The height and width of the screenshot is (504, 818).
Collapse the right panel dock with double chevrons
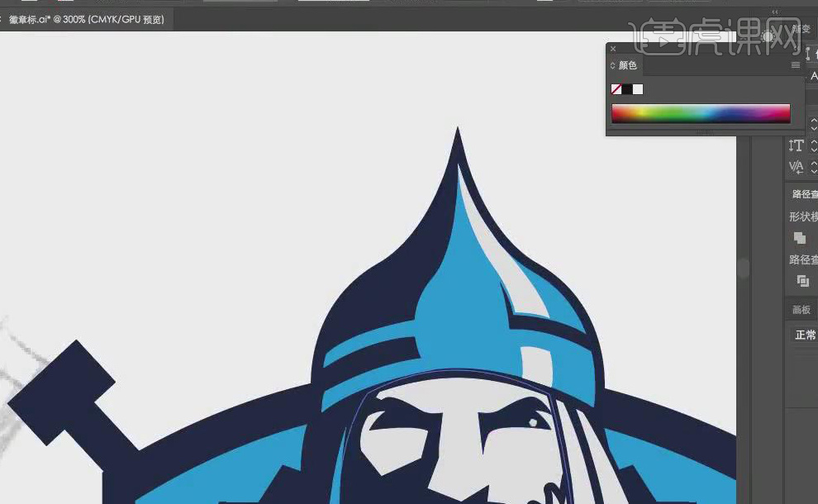[775, 12]
